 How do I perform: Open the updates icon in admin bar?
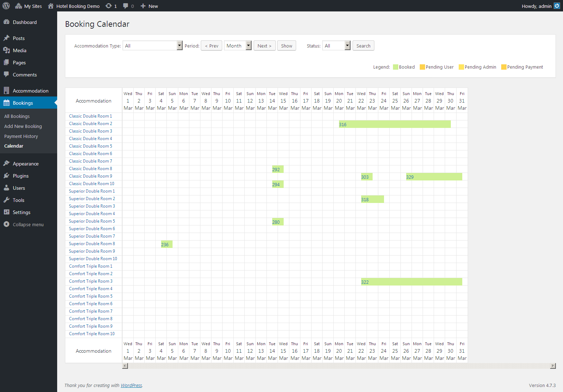tap(109, 6)
